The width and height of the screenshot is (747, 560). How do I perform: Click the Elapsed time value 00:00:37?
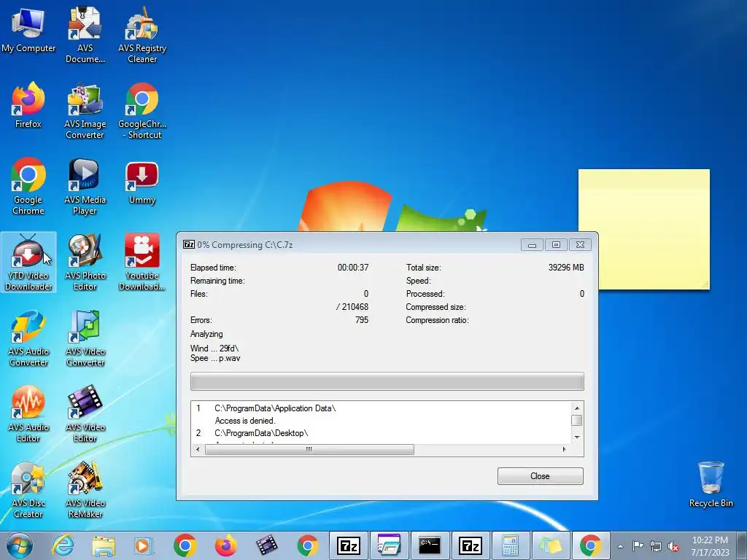coord(353,268)
